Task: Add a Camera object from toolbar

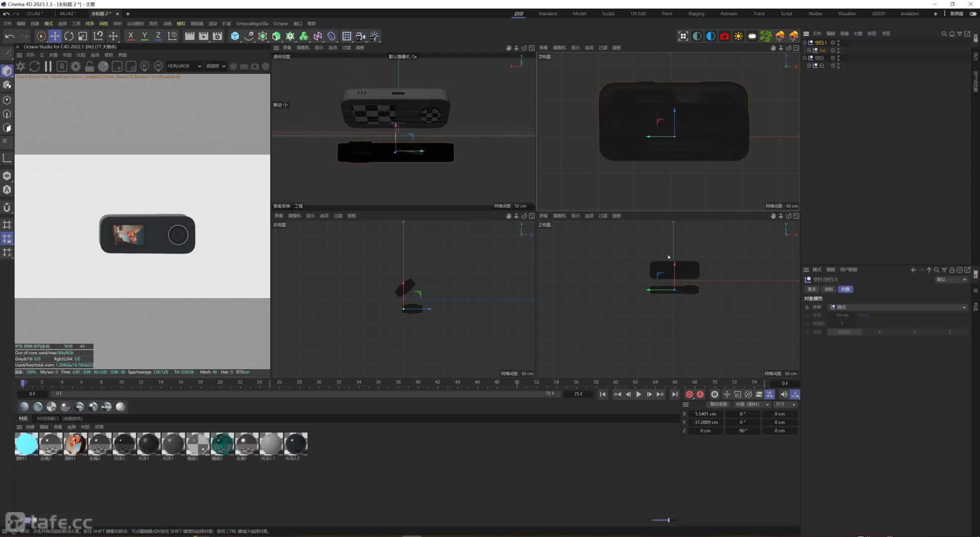Action: [x=361, y=36]
